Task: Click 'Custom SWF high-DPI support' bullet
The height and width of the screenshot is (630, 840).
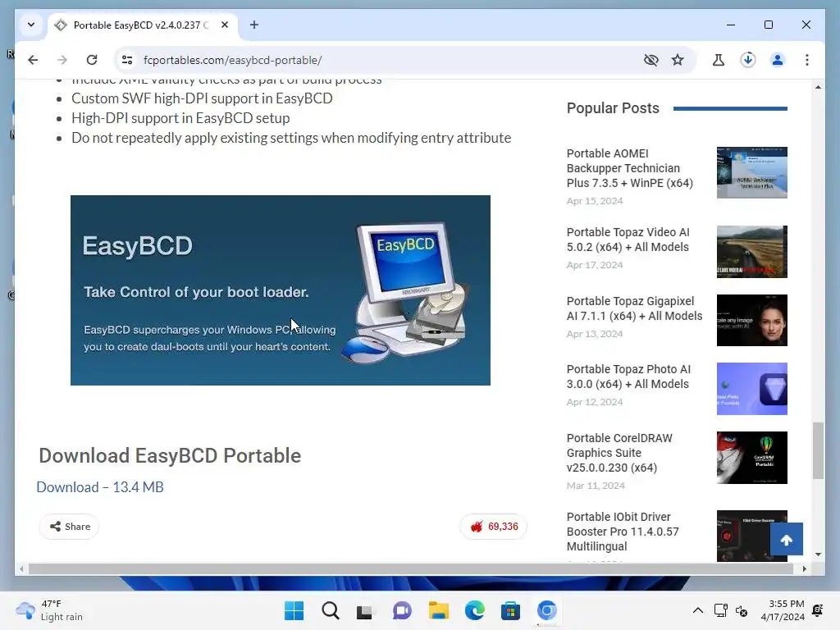Action: [202, 98]
